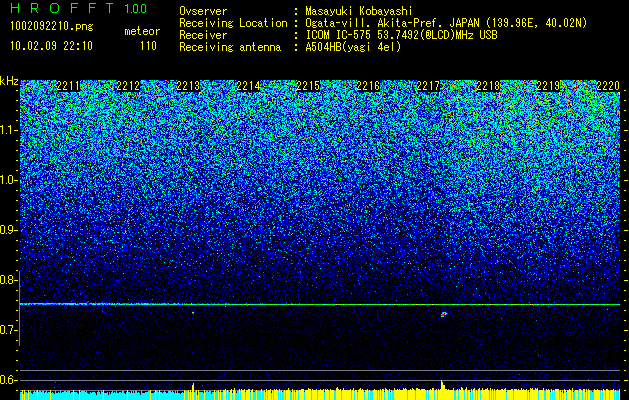Click the 0.8 kHz axis label
The height and width of the screenshot is (400, 629).
pos(9,280)
